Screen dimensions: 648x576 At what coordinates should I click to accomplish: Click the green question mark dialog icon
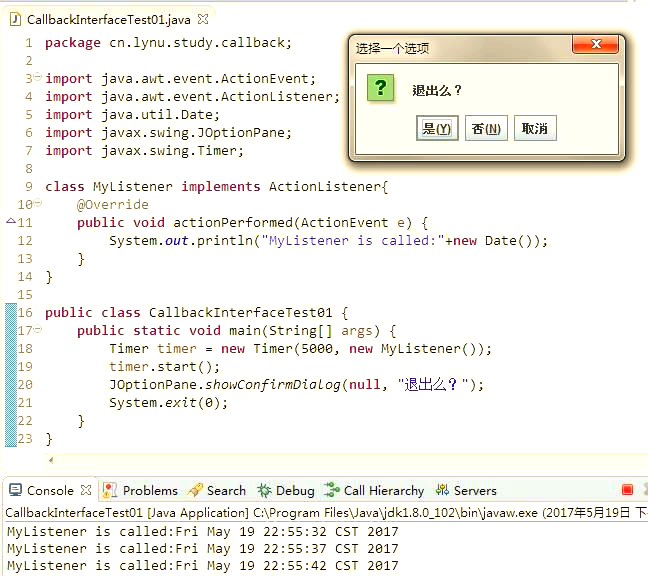380,88
